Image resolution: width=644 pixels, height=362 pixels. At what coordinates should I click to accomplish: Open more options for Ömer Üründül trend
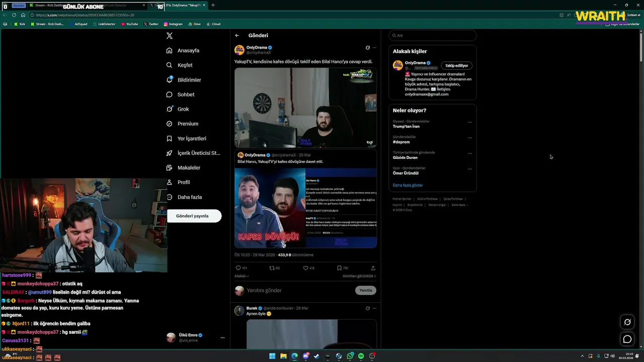pyautogui.click(x=470, y=169)
